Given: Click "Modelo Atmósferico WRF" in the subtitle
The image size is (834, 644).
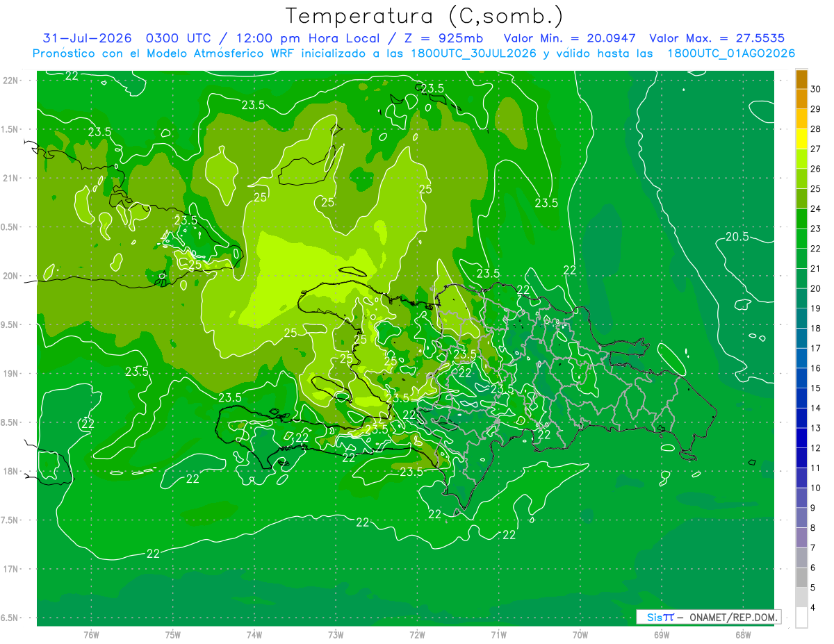Looking at the screenshot, I should click(227, 53).
